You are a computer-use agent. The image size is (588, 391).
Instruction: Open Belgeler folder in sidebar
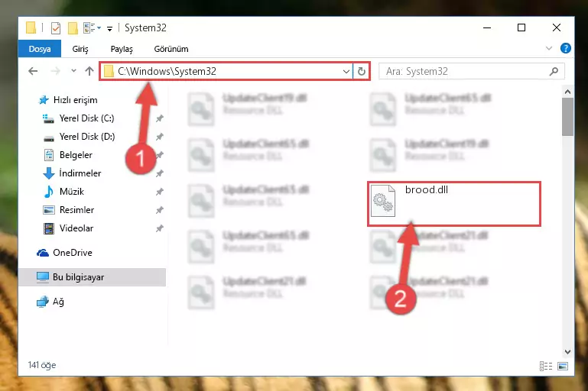pyautogui.click(x=76, y=155)
